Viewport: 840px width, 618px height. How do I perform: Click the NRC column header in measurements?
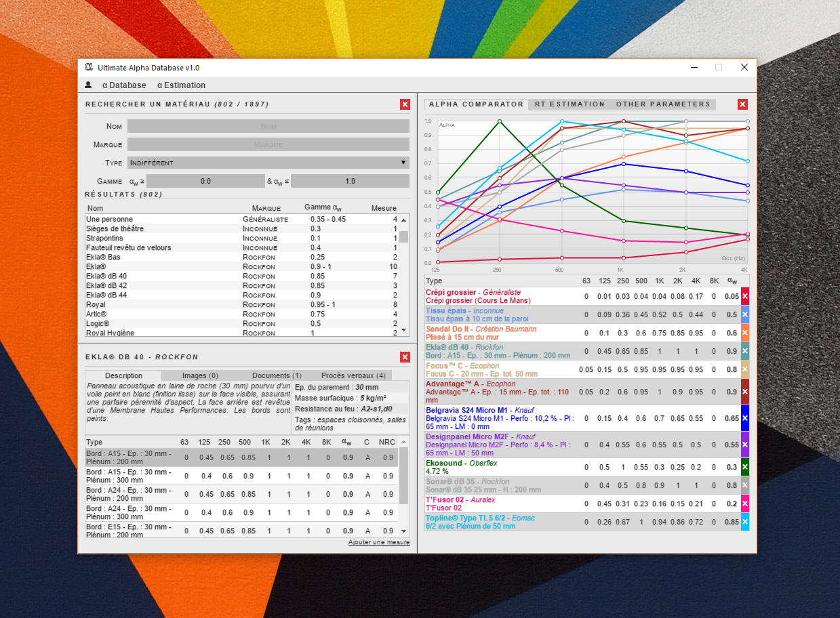click(x=387, y=442)
